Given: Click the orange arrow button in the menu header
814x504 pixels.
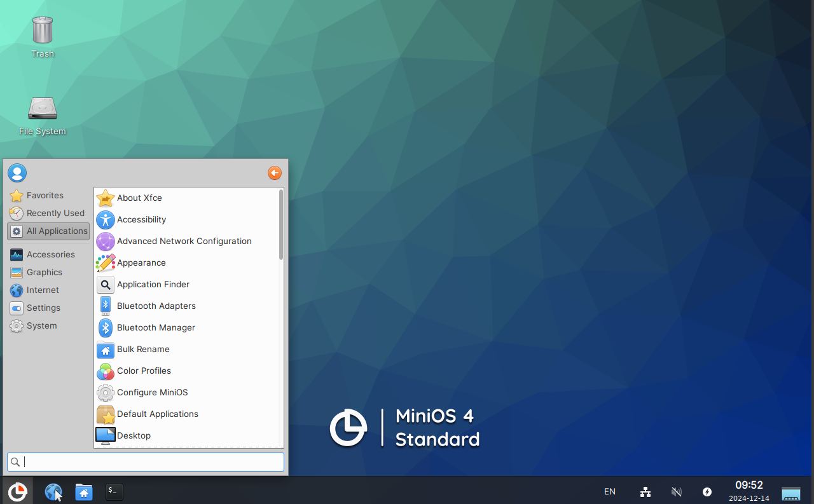Looking at the screenshot, I should click(x=275, y=173).
